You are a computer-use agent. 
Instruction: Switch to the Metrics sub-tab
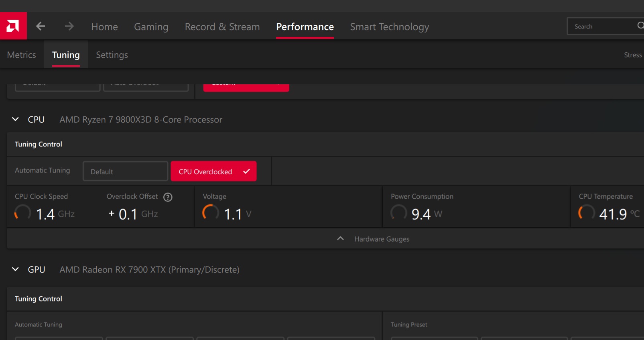click(x=22, y=55)
